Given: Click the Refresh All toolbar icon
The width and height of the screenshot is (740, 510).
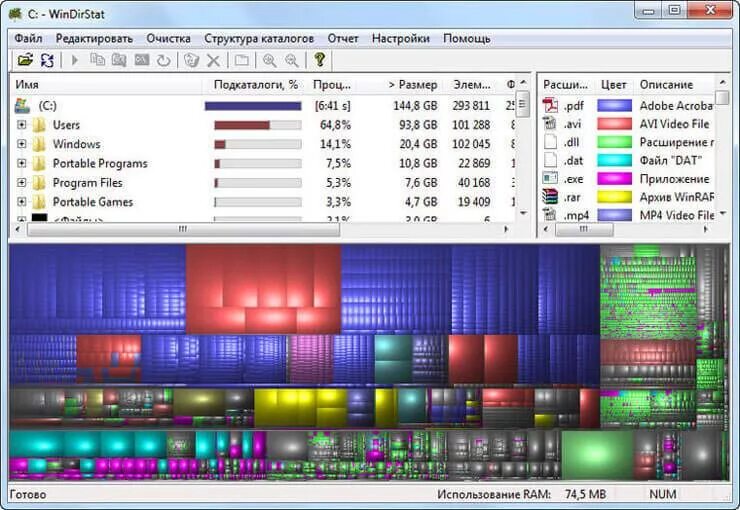Looking at the screenshot, I should [x=47, y=60].
